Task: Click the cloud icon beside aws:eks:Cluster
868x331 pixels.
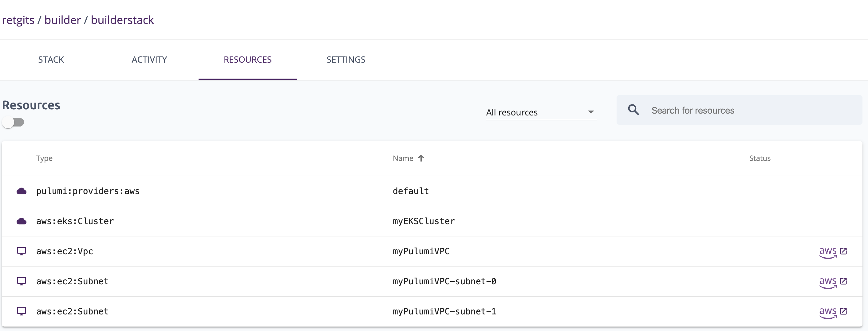Action: coord(22,221)
